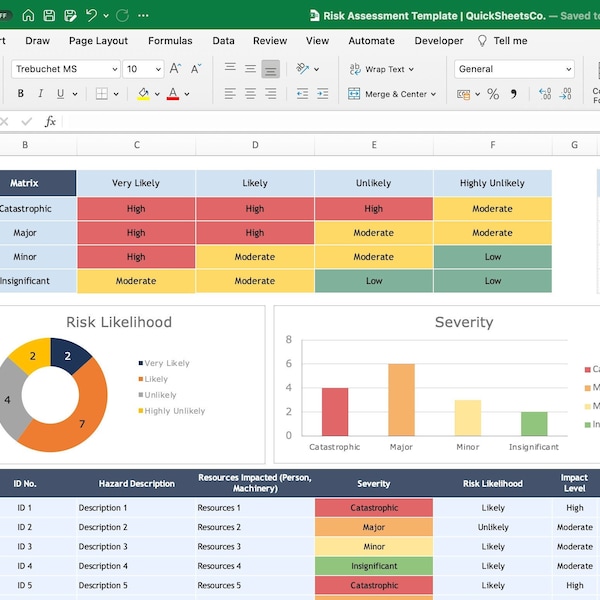Click the accounting currency format icon

[x=463, y=94]
